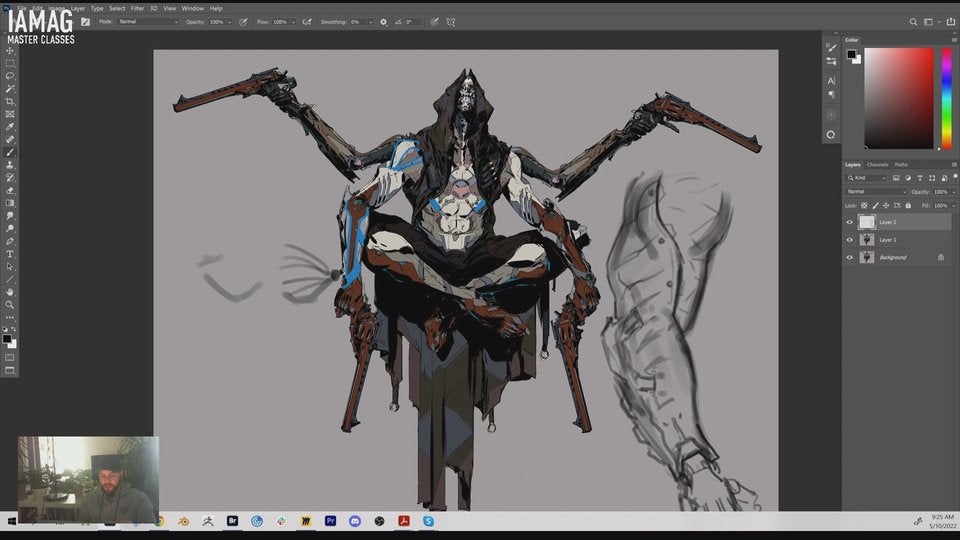Open Discord from the Windows taskbar
Viewport: 960px width, 540px height.
tap(355, 521)
